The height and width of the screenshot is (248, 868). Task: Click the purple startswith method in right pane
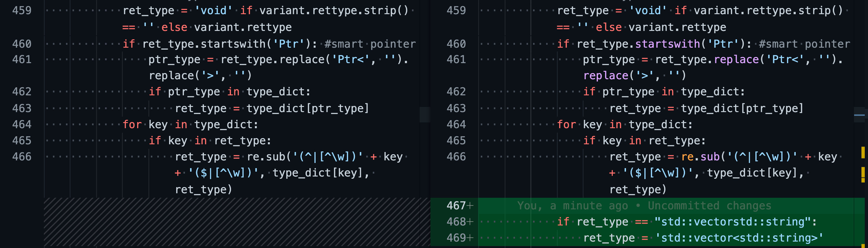click(667, 44)
